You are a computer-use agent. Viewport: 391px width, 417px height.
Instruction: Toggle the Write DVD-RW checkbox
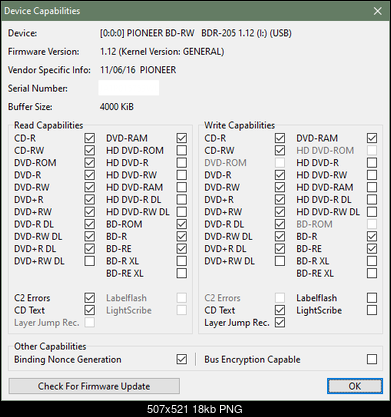pyautogui.click(x=280, y=187)
